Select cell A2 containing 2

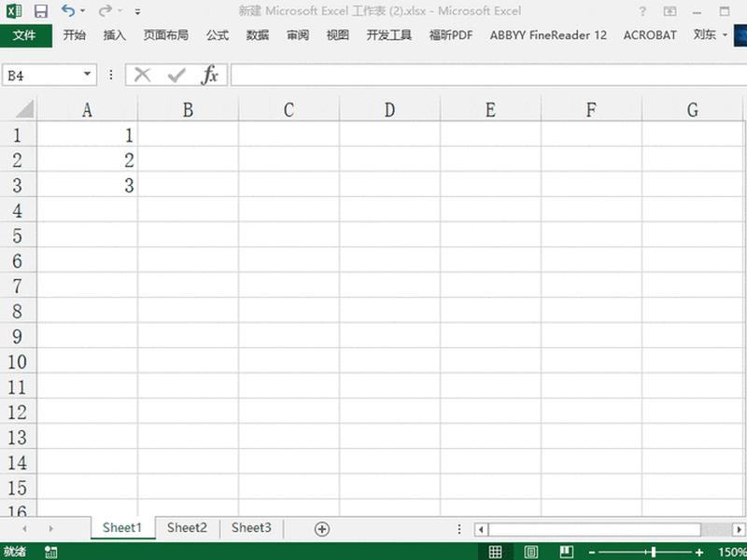tap(87, 160)
